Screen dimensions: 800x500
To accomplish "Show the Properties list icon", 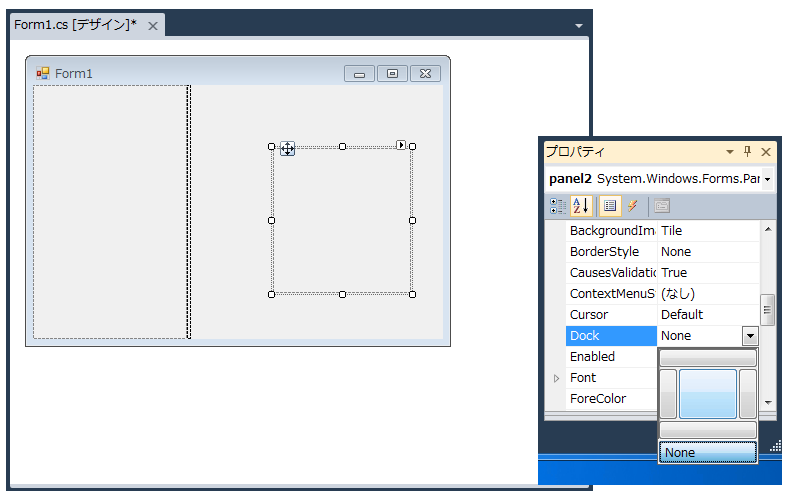I will pos(610,206).
